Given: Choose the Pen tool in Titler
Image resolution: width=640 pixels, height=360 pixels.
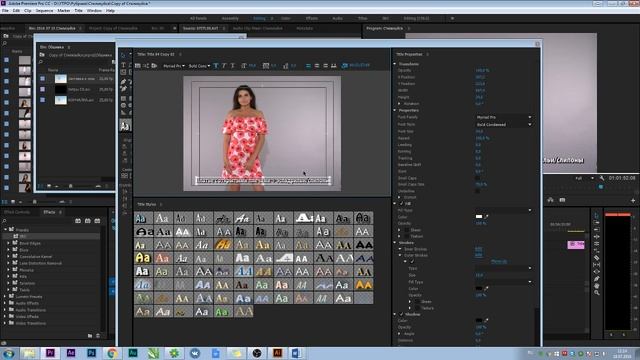Looking at the screenshot, I should point(124,82).
